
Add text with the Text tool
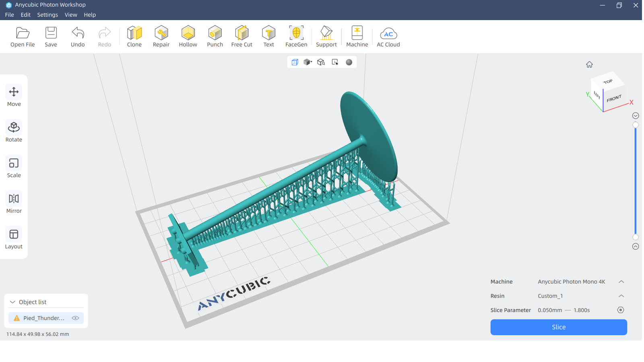click(268, 37)
